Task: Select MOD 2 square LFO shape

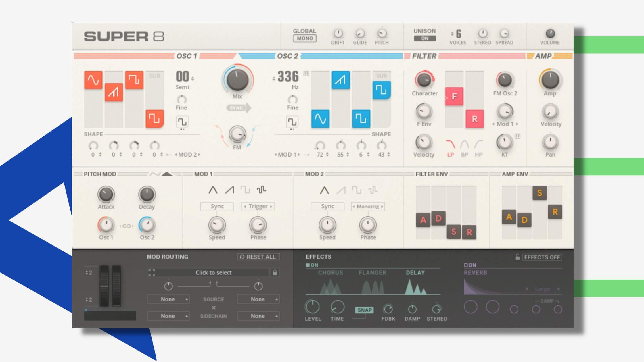Action: click(356, 190)
